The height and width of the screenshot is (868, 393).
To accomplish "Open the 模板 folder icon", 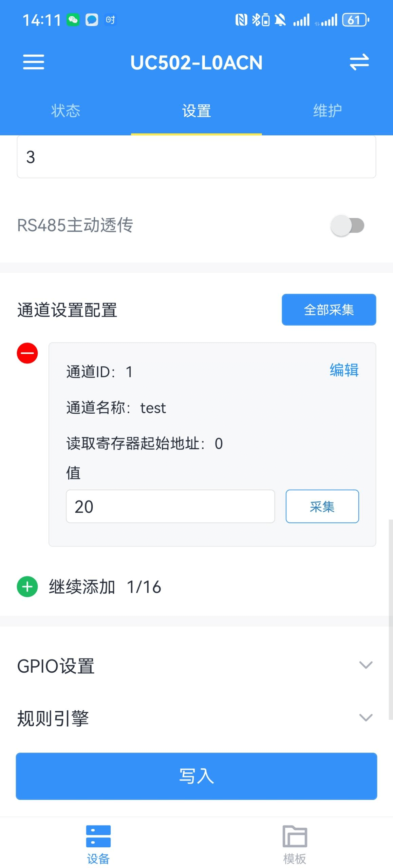I will coord(295,836).
